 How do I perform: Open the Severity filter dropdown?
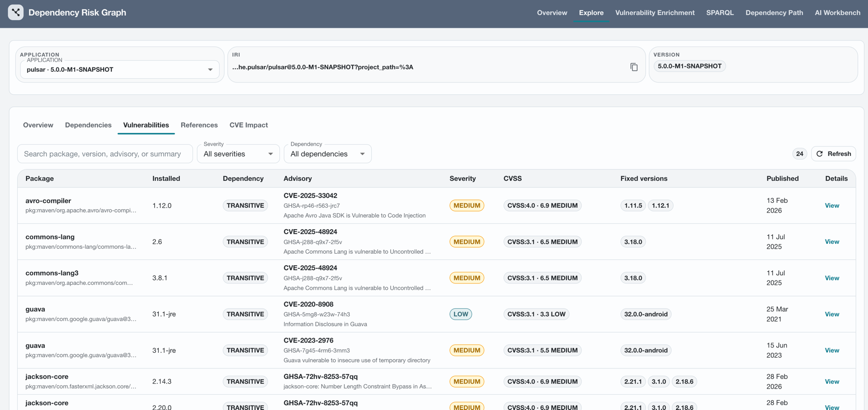[238, 154]
